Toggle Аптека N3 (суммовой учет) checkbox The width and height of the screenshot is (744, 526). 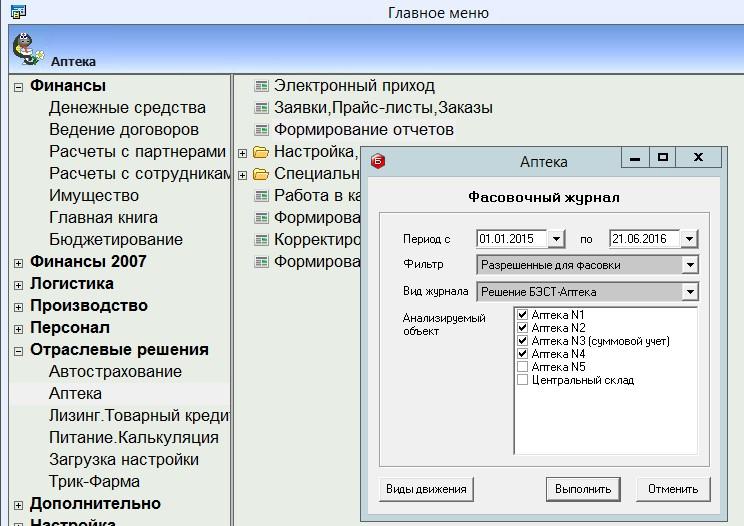coord(522,341)
